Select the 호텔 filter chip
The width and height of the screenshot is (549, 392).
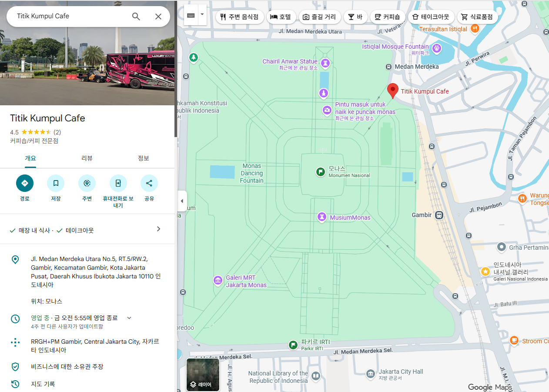coord(281,17)
